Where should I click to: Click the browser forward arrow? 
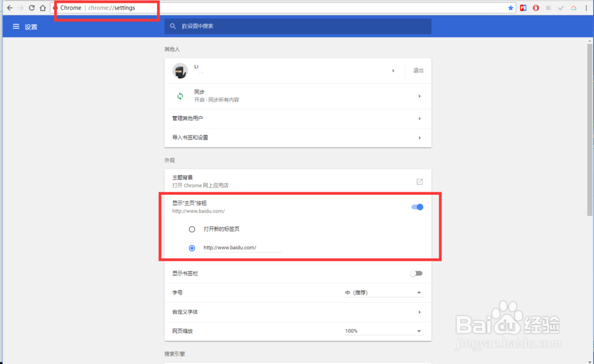click(x=21, y=8)
